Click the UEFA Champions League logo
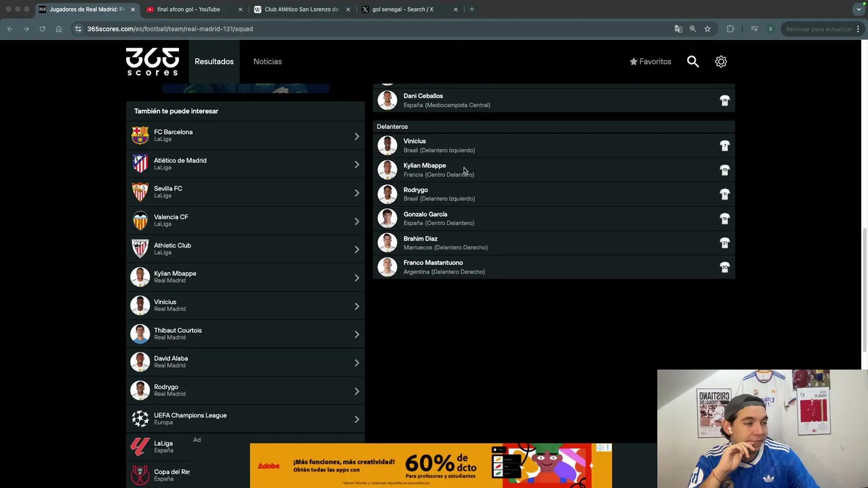The image size is (868, 488). pyautogui.click(x=140, y=419)
